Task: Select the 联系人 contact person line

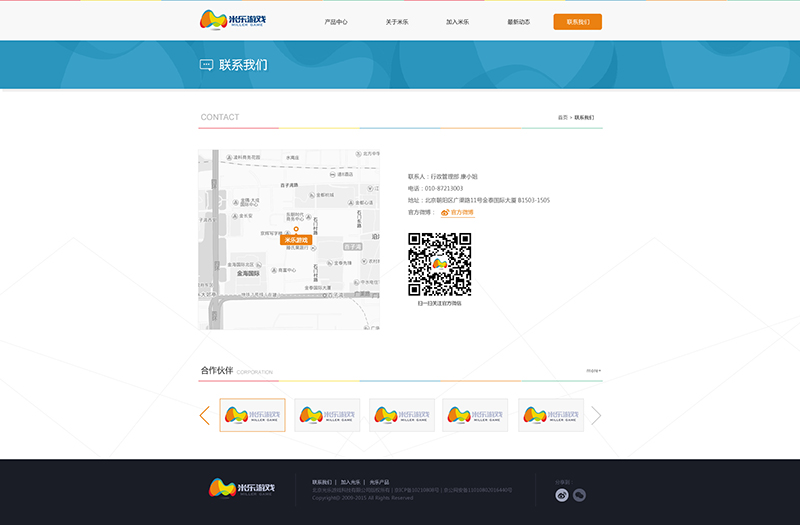Action: click(x=442, y=177)
